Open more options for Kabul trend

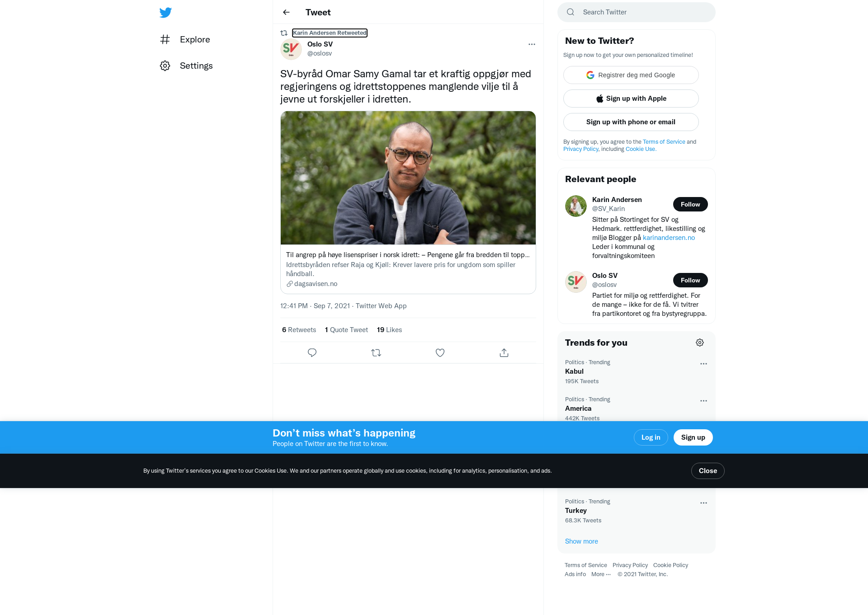[703, 364]
